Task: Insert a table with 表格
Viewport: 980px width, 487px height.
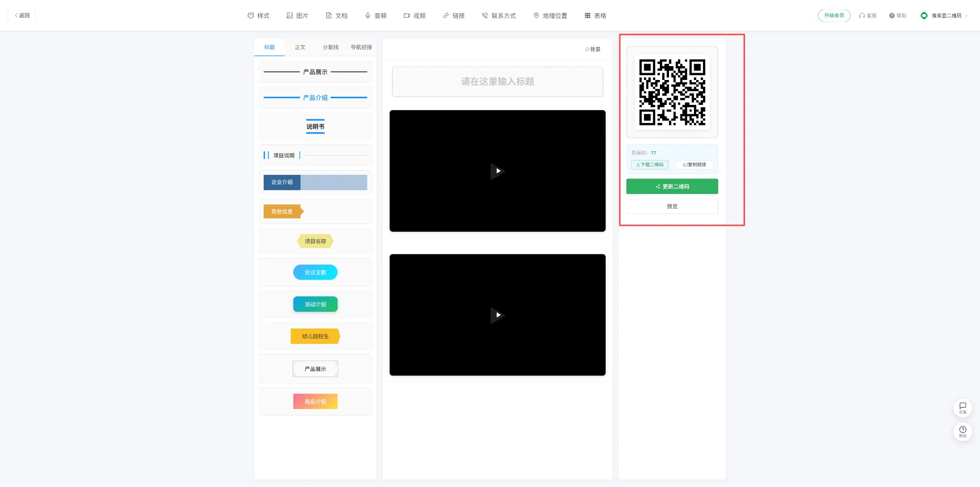Action: (x=595, y=16)
